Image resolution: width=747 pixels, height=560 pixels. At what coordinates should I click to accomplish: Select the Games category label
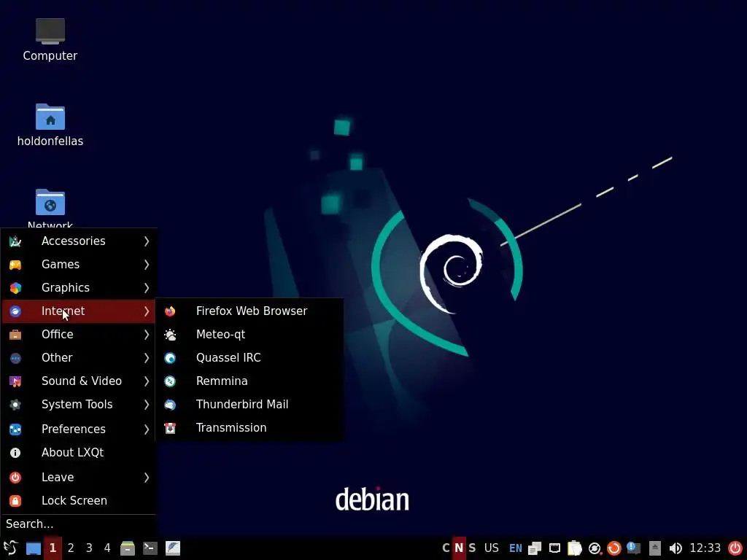click(61, 264)
